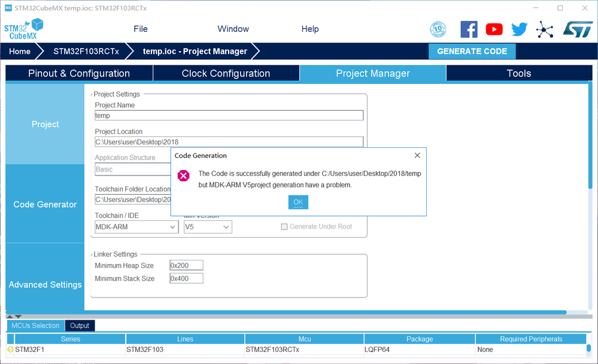598x364 pixels.
Task: Open the Twitter bird icon link
Action: pyautogui.click(x=519, y=29)
